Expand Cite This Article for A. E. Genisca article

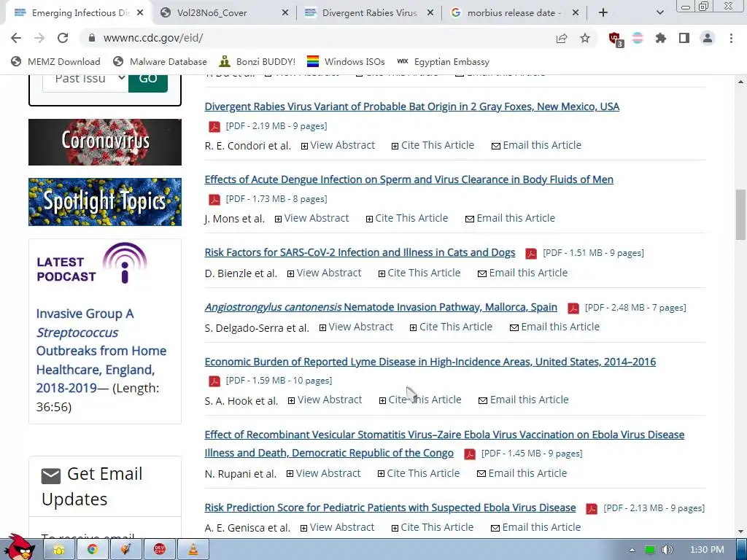pos(433,527)
